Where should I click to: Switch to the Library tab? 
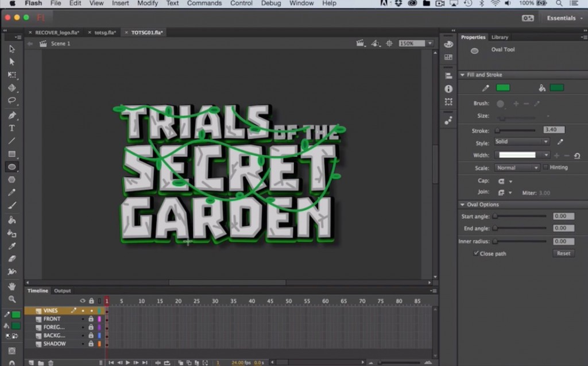[499, 37]
